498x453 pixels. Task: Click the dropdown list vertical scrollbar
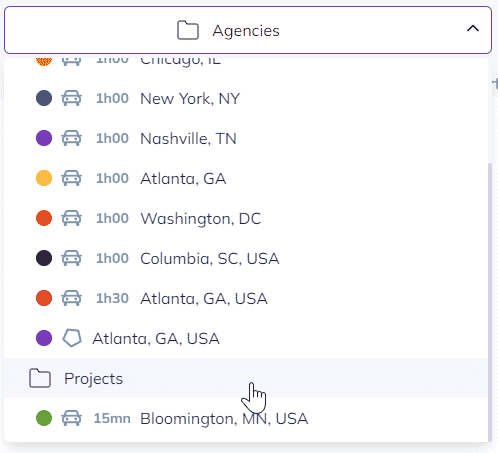click(490, 302)
